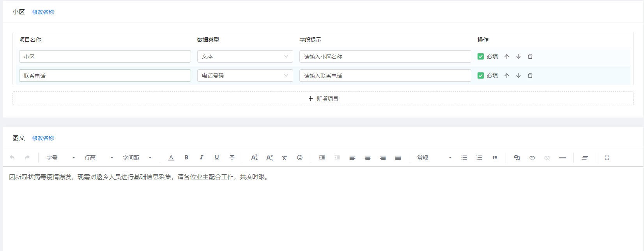
Task: Center align text
Action: [x=368, y=158]
